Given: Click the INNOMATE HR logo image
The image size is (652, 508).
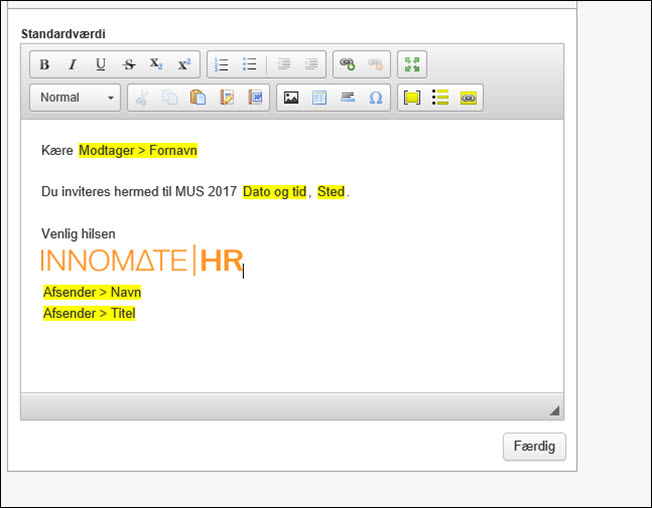Looking at the screenshot, I should (x=141, y=260).
